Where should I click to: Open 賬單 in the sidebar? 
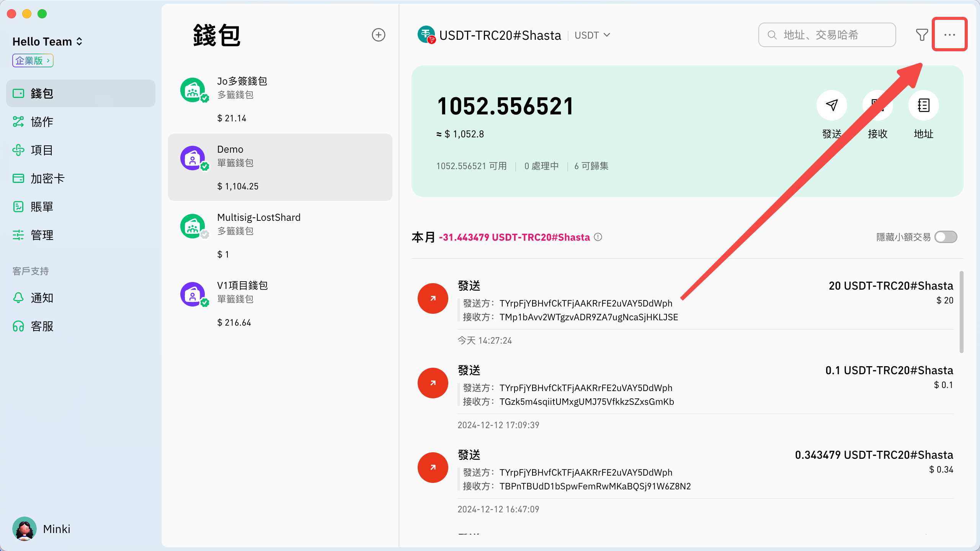[41, 207]
